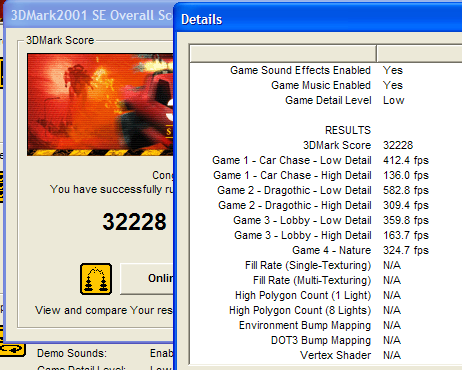This screenshot has height=370, width=462.
Task: Click the Details window title bar
Action: [x=318, y=19]
